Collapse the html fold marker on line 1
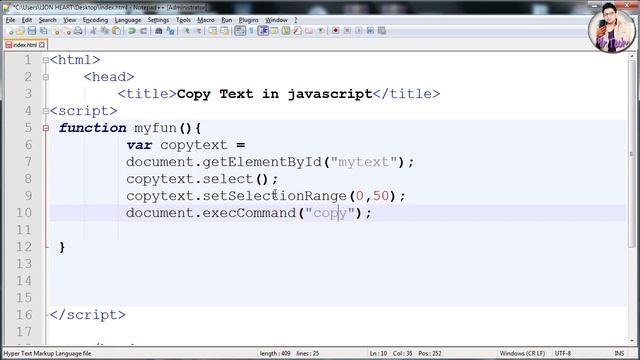 [x=46, y=60]
